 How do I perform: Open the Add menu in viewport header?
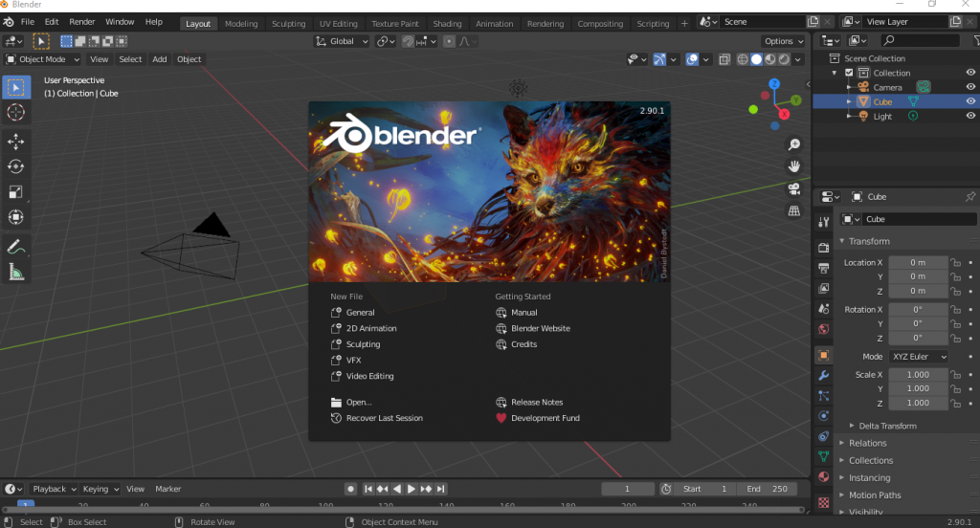160,59
